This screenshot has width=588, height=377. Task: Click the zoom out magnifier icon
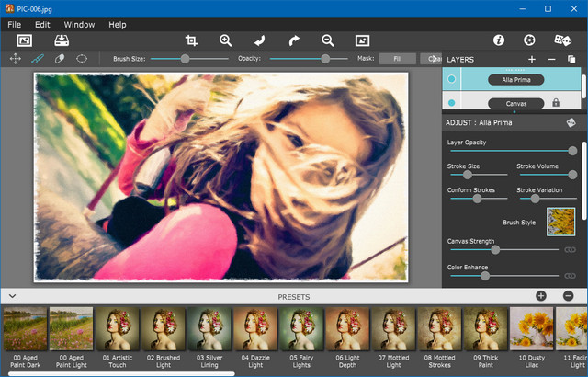tap(328, 40)
